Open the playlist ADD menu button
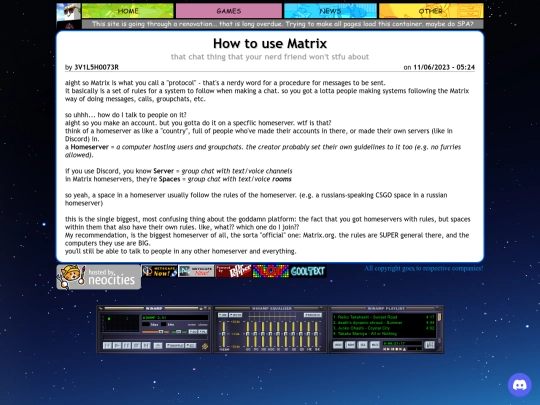Viewport: 540px width, 405px height. pos(338,345)
